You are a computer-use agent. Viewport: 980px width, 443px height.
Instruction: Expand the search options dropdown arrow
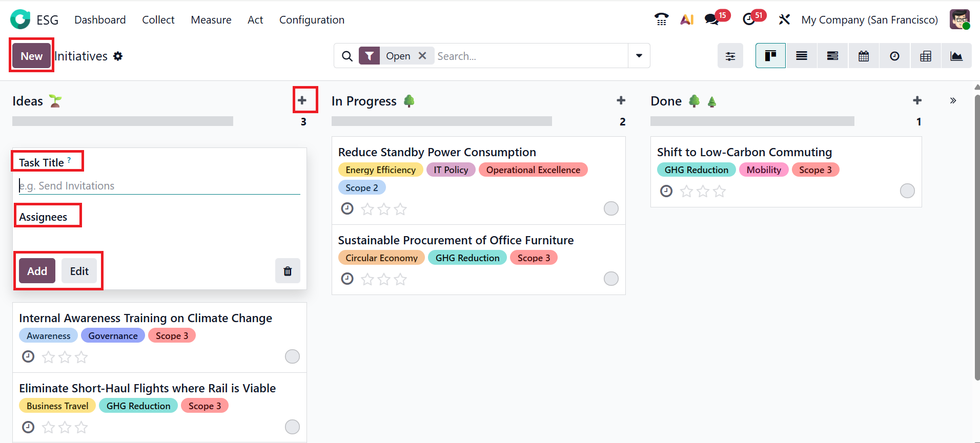click(x=639, y=56)
